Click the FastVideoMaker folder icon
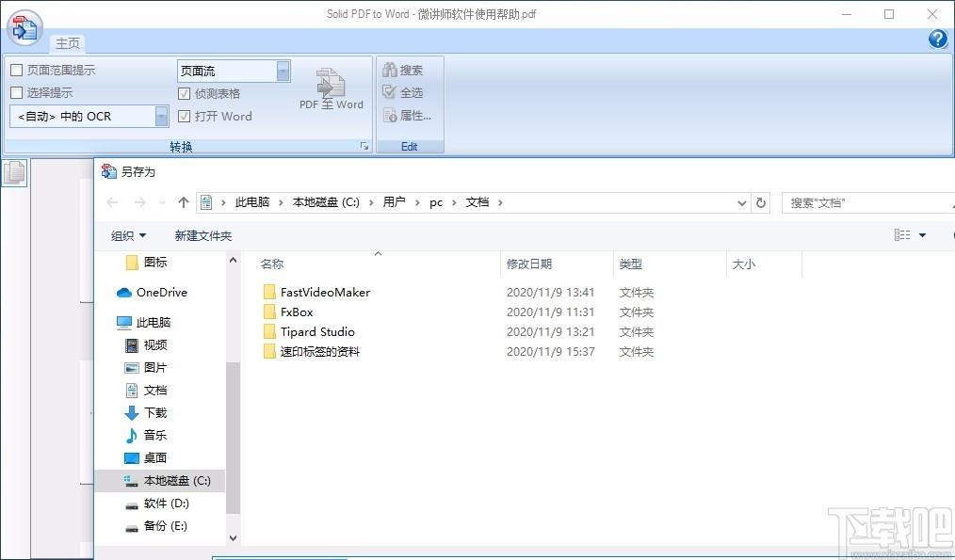This screenshot has width=955, height=560. (x=269, y=292)
